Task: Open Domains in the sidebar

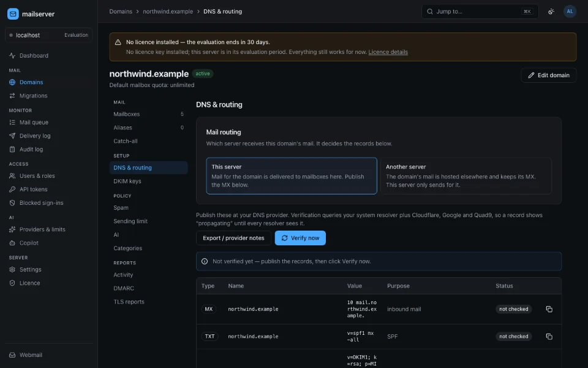Action: pos(49,82)
